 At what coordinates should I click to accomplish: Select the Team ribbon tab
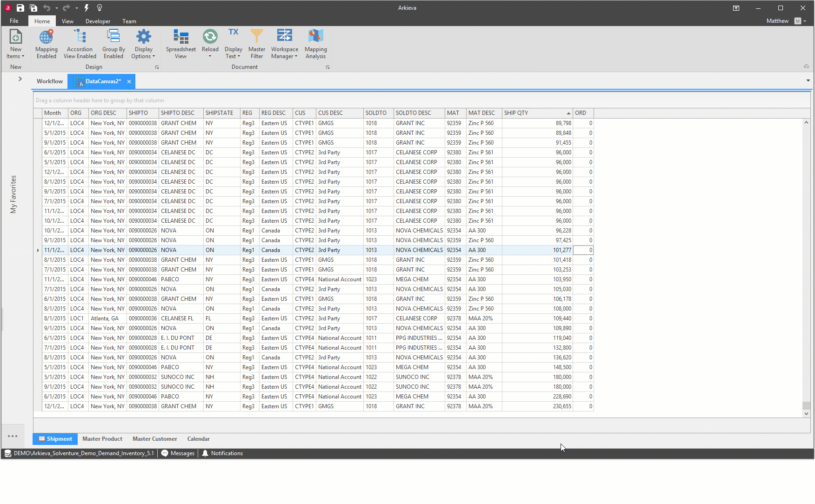click(129, 21)
